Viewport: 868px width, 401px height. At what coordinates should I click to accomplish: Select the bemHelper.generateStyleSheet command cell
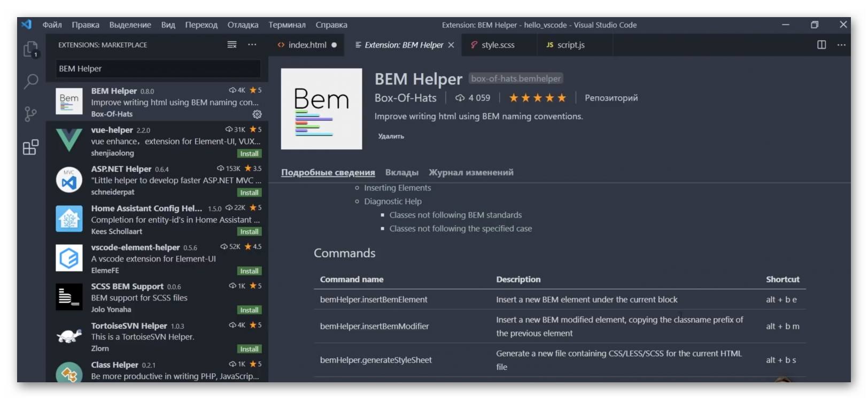376,360
